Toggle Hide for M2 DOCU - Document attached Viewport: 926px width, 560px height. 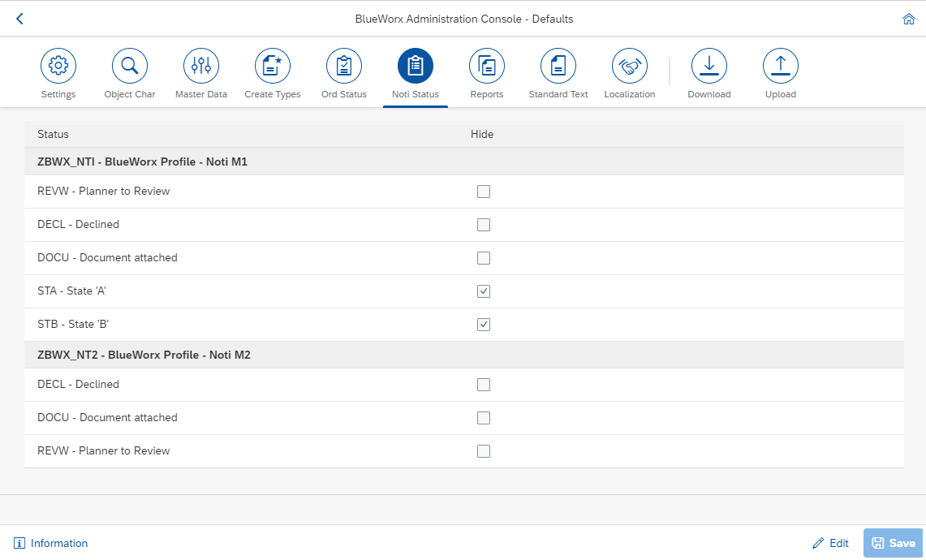(484, 418)
